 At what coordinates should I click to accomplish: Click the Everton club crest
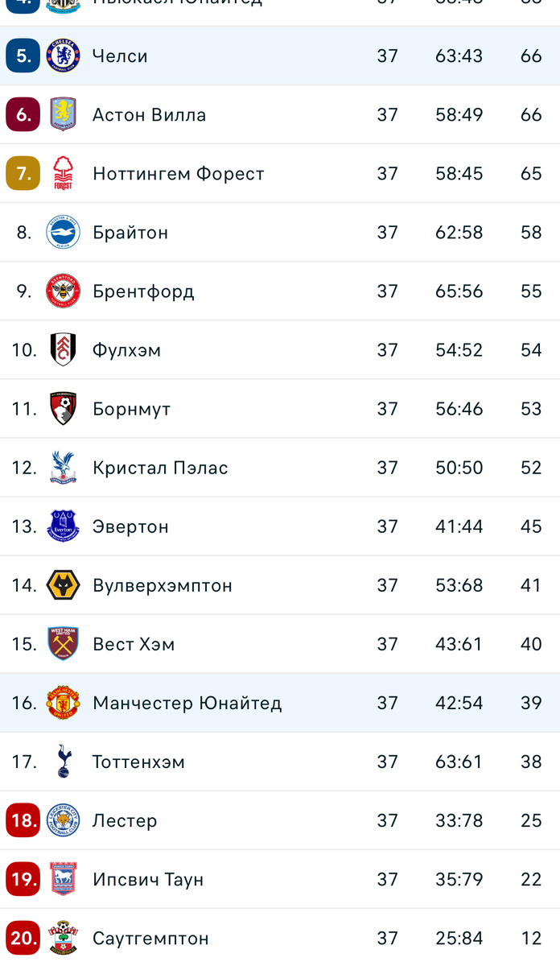[61, 526]
